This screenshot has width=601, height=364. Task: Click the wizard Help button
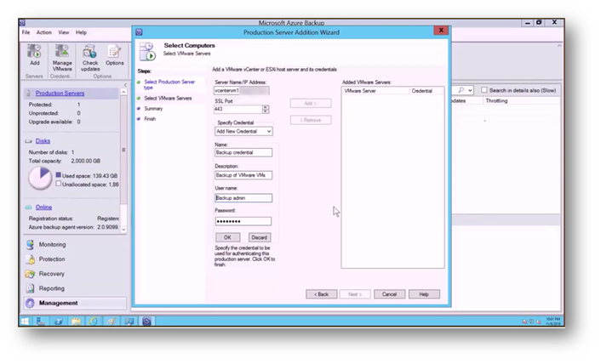(x=424, y=294)
